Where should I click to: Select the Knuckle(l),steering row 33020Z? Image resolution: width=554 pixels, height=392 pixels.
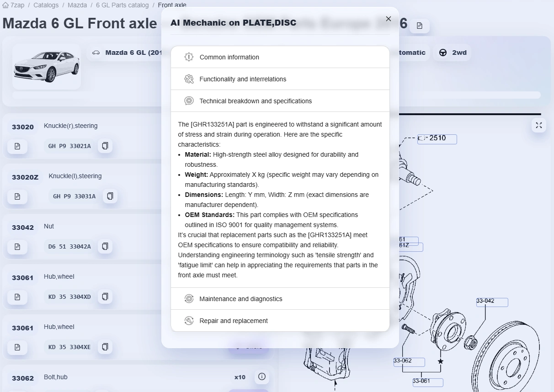coord(82,187)
